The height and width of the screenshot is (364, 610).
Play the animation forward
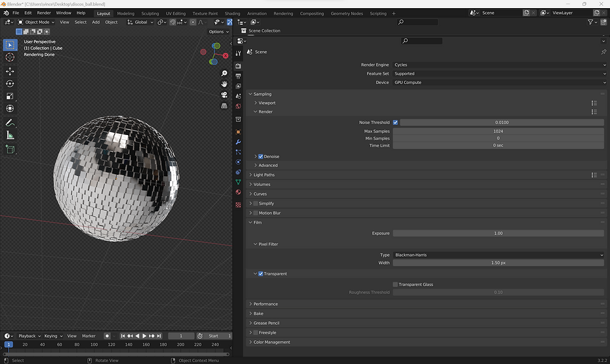[144, 336]
